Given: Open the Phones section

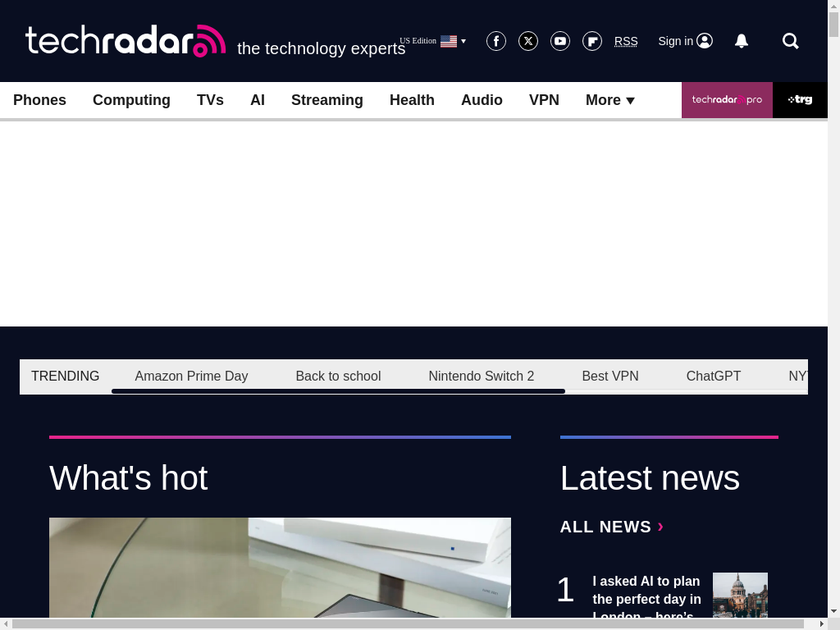Looking at the screenshot, I should click(x=39, y=100).
